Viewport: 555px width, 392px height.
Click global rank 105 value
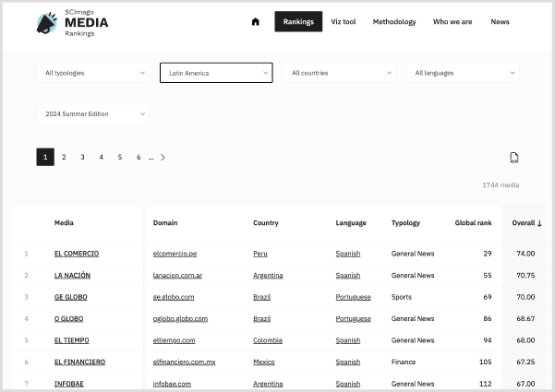[485, 362]
